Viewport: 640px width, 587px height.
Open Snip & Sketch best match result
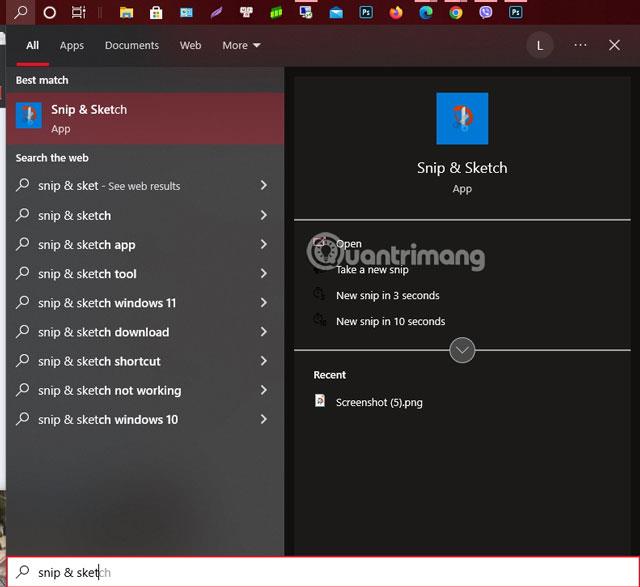pos(145,118)
